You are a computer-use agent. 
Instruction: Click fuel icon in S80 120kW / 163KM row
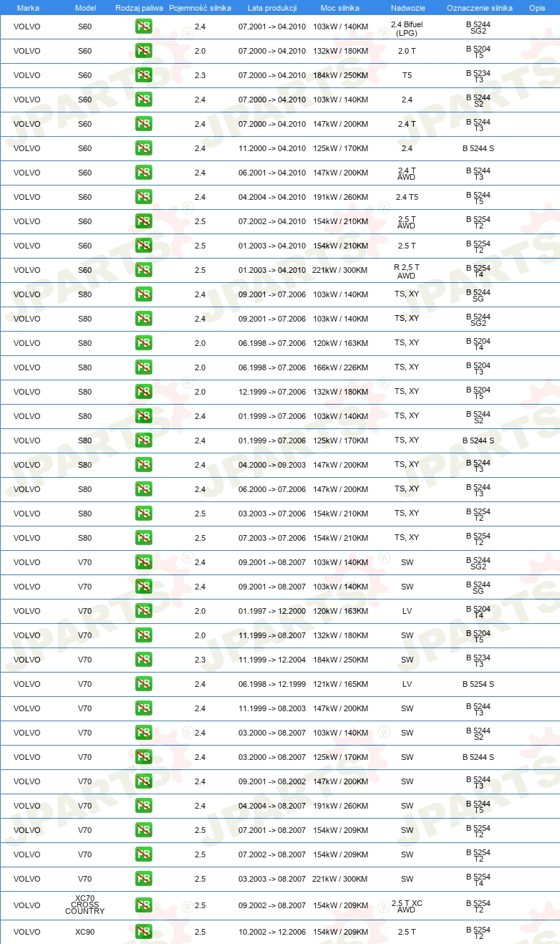click(143, 344)
